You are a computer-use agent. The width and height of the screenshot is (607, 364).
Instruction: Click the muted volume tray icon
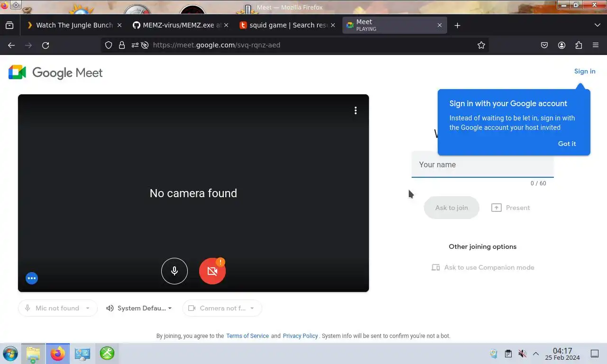click(522, 354)
